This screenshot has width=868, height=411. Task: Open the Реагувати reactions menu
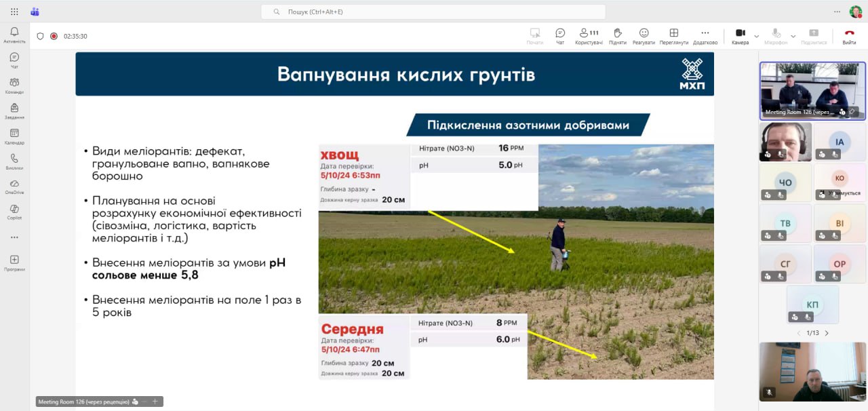pyautogui.click(x=644, y=35)
